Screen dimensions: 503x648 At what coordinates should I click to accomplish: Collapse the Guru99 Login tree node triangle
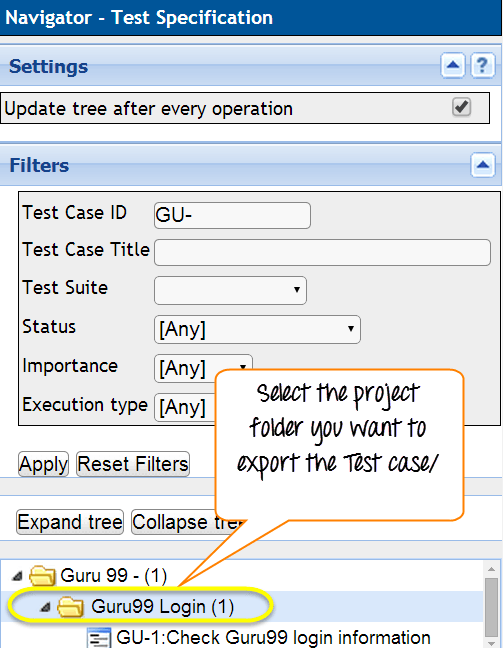pos(45,607)
